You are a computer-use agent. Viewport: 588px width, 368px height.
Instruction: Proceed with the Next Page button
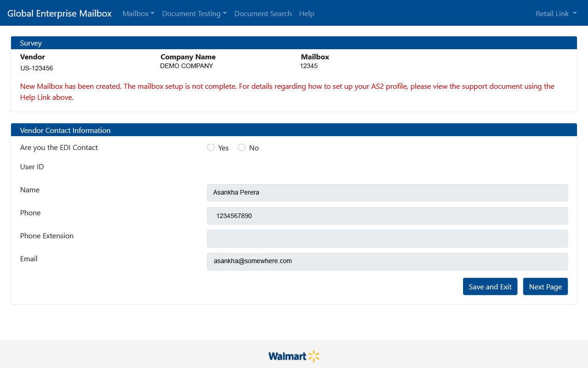(545, 287)
